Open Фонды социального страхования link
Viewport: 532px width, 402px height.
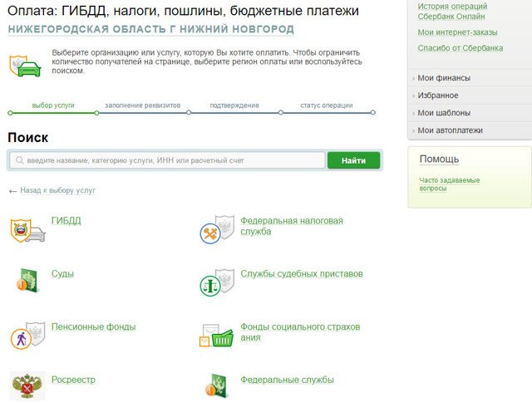[300, 332]
